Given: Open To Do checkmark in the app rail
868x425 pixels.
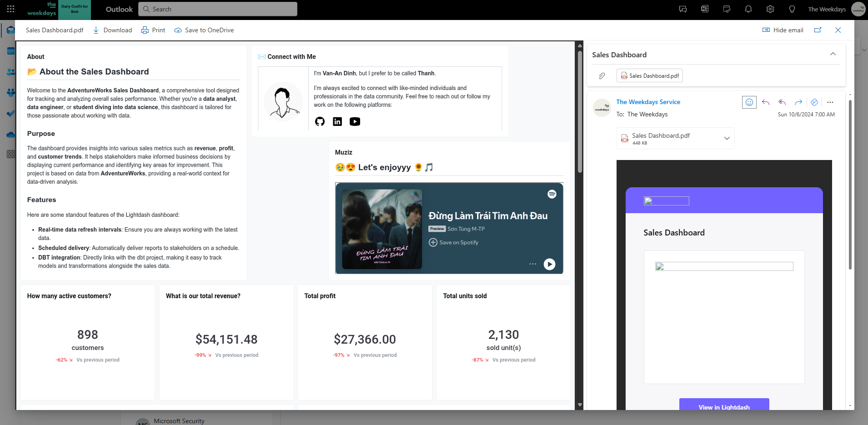Looking at the screenshot, I should (10, 114).
